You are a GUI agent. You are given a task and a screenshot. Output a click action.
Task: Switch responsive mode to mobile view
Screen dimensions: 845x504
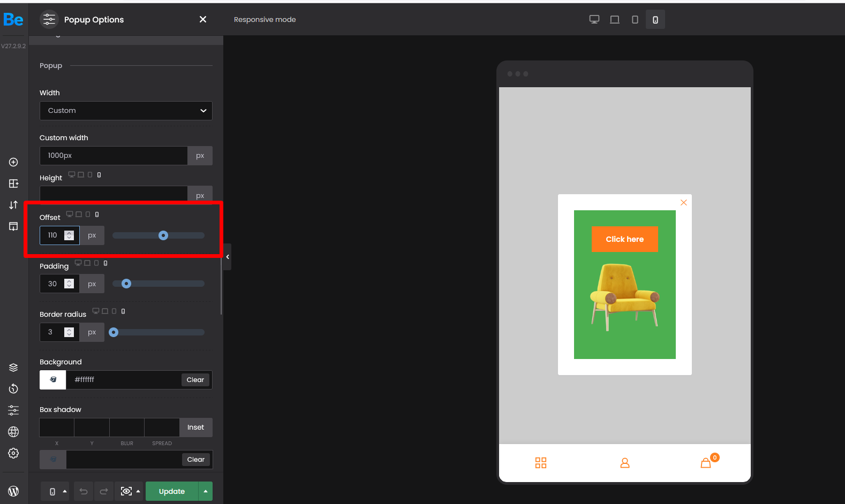pyautogui.click(x=655, y=19)
